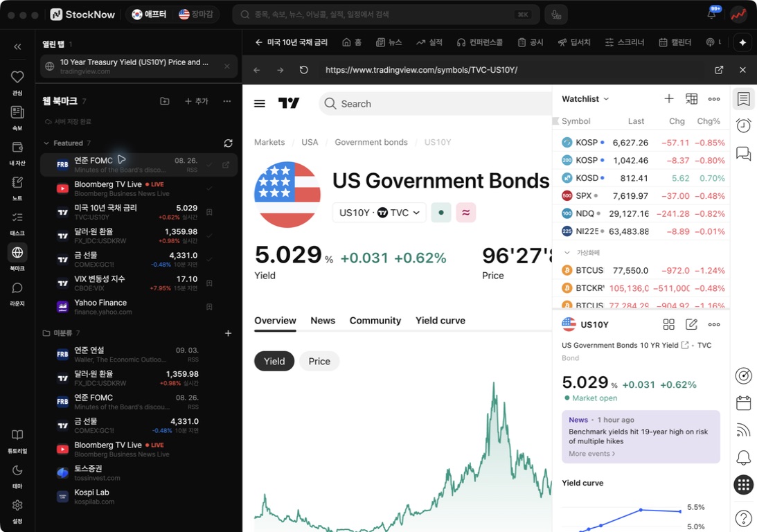Toggle the pink approximate-sign pill beside TVC

tap(466, 213)
